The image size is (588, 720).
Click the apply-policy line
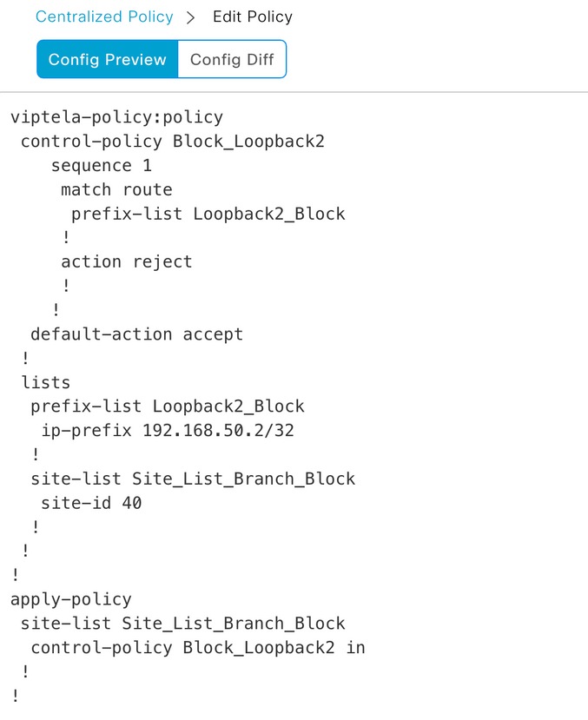[x=71, y=599]
